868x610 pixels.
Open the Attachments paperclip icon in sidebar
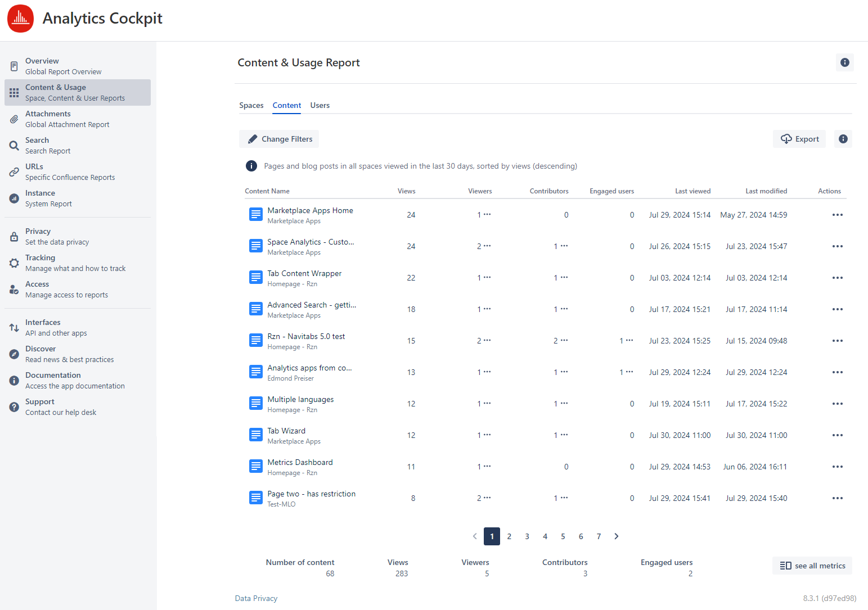14,119
